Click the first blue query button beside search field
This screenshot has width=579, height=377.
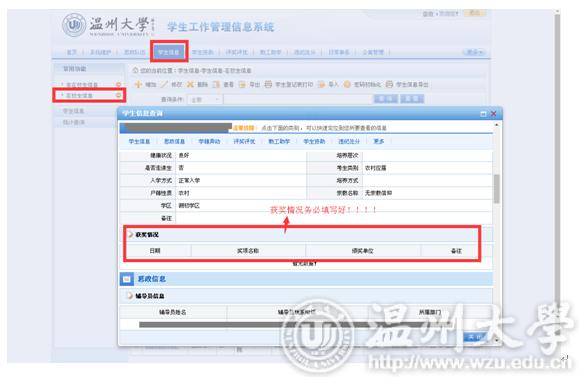(x=386, y=99)
